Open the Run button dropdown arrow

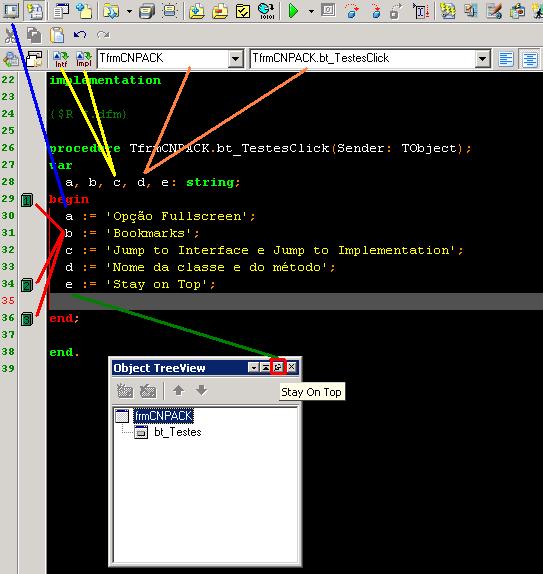pos(311,11)
